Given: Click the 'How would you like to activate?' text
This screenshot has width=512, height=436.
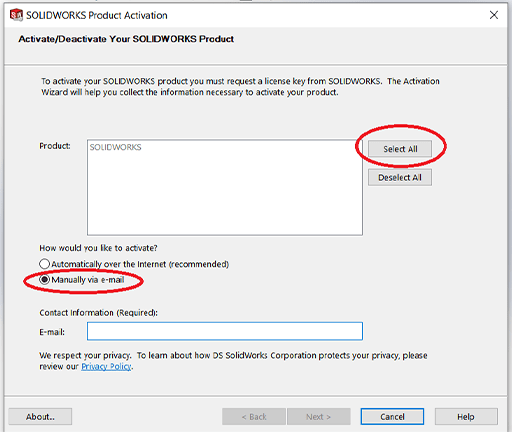Looking at the screenshot, I should click(x=98, y=248).
